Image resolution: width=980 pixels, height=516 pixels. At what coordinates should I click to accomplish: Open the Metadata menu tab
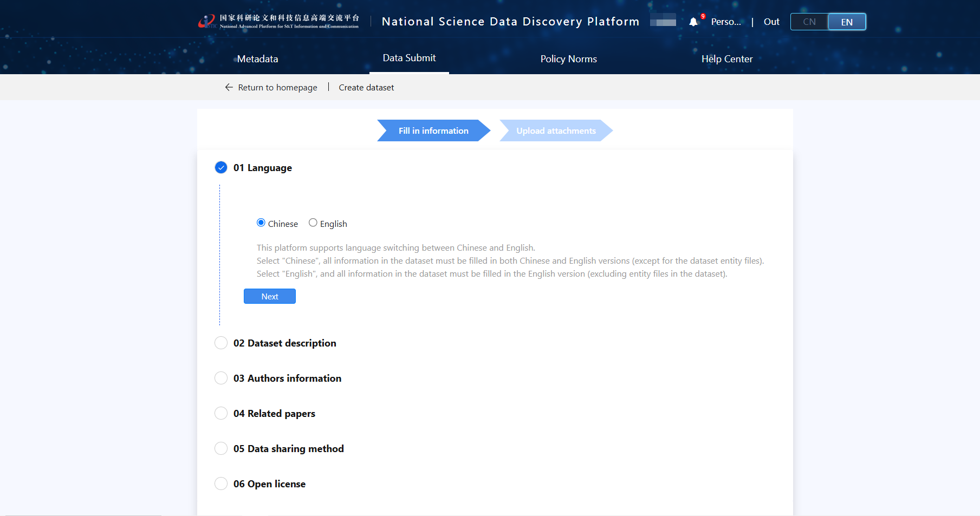(257, 58)
